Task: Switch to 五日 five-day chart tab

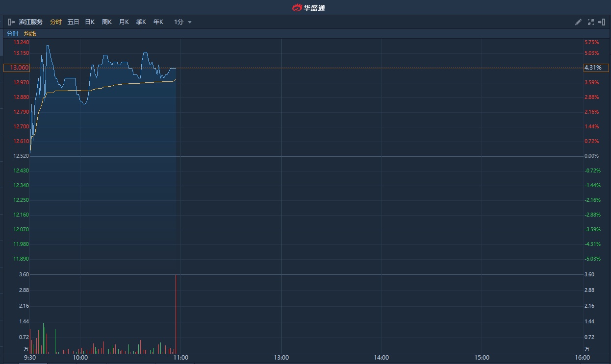Action: point(73,22)
